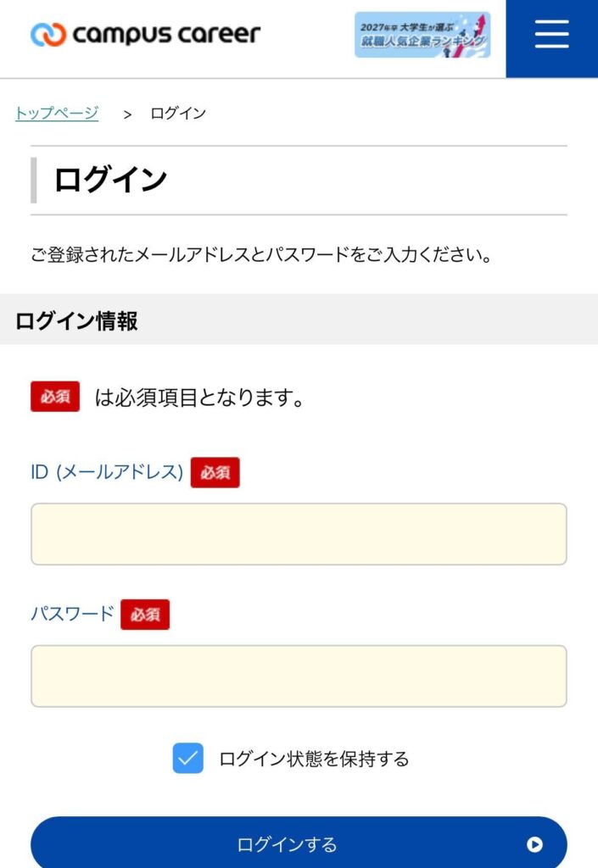Focus the パスワード input field
Viewport: 598px width, 868px height.
point(299,676)
